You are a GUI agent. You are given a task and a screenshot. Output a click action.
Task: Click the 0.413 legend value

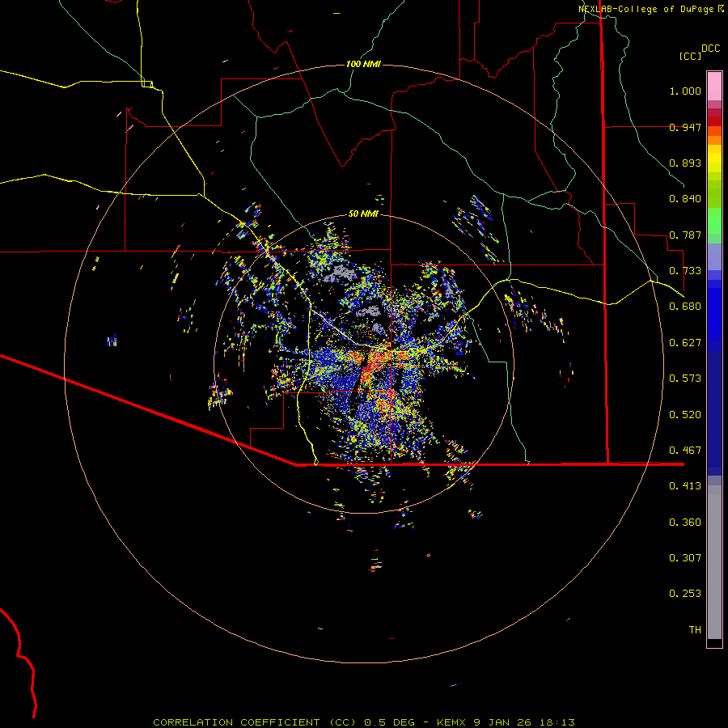click(x=685, y=486)
